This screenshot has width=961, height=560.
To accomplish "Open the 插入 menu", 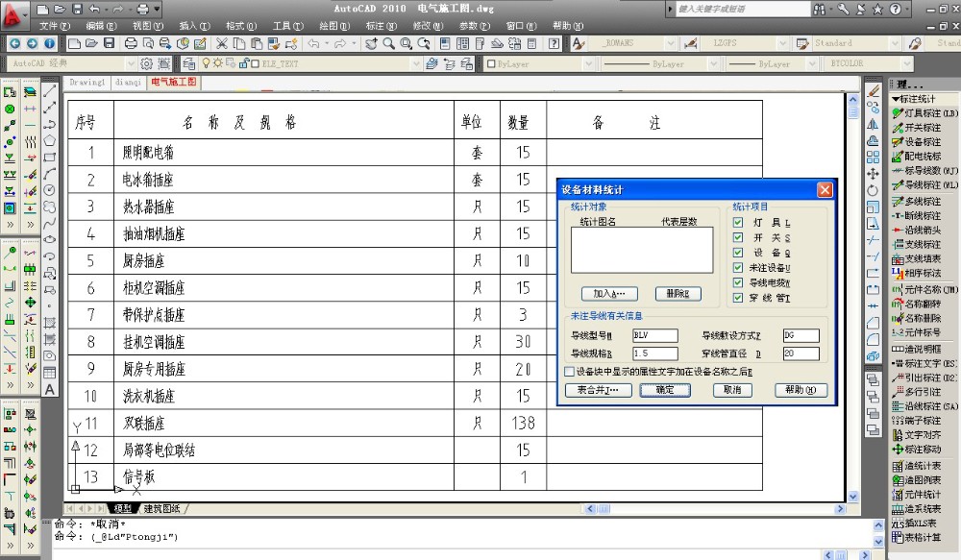I will click(x=194, y=26).
